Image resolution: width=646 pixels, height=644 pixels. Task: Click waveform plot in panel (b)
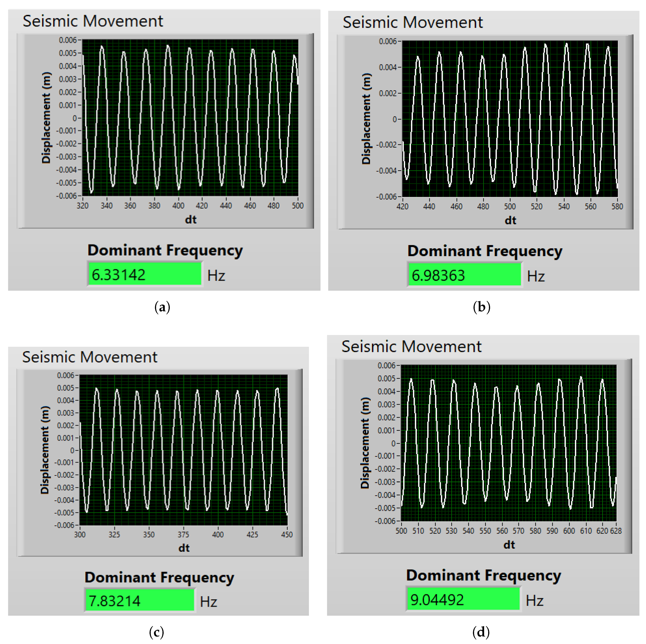pyautogui.click(x=510, y=119)
